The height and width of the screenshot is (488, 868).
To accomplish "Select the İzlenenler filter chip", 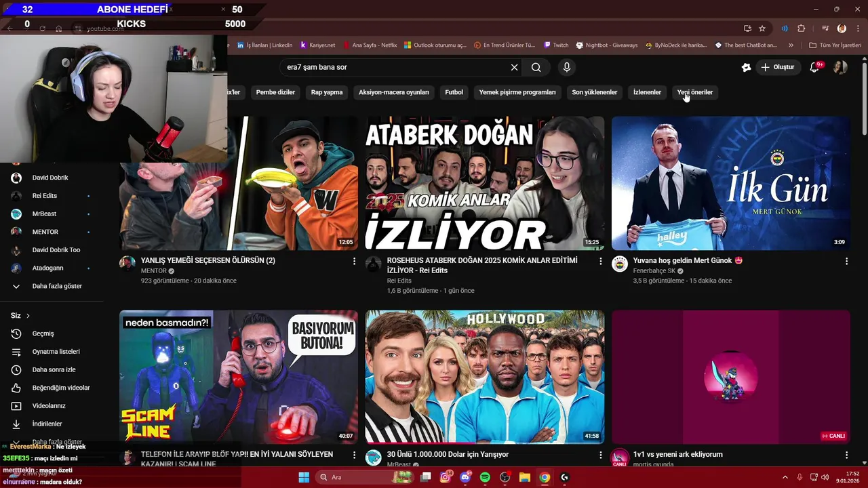I will [x=647, y=92].
